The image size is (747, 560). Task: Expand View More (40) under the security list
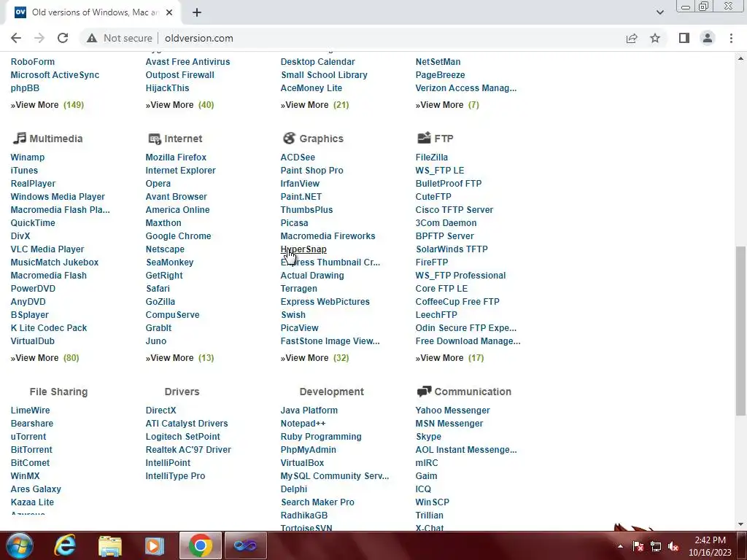pyautogui.click(x=179, y=105)
